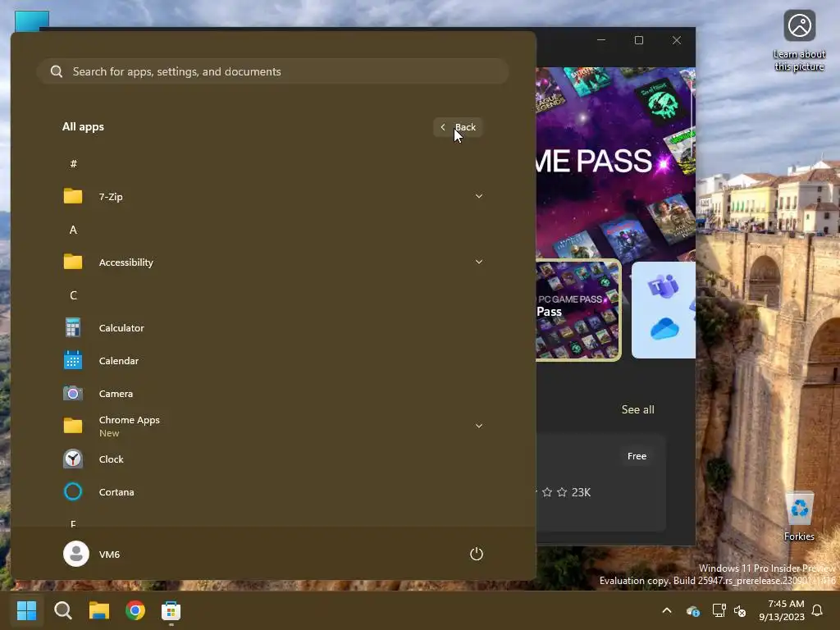
Task: Open the VM6 user account avatar
Action: coord(76,554)
